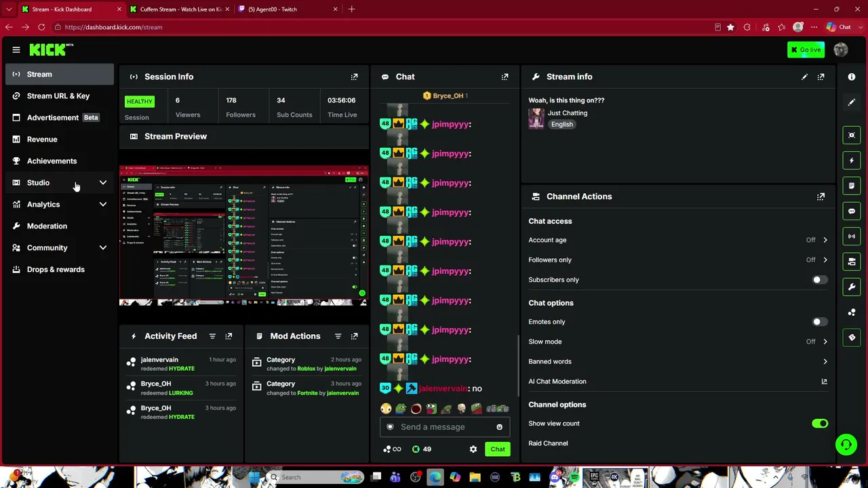Open Bryce_OH pinned name in chat
The height and width of the screenshot is (488, 868).
click(448, 96)
